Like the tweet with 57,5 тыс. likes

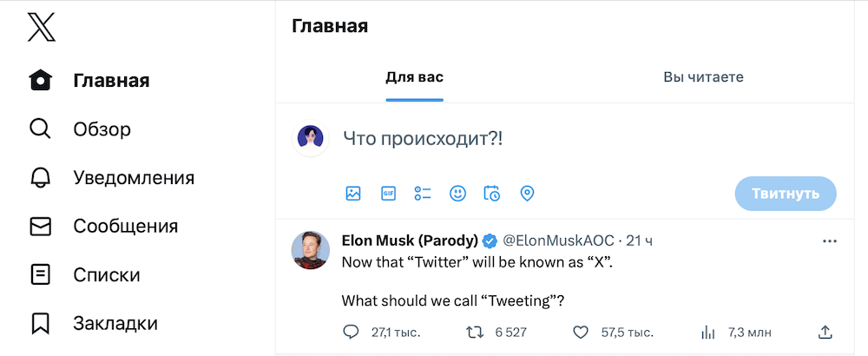point(580,333)
